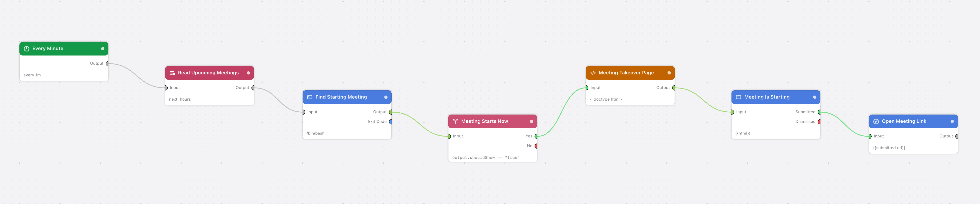
Task: Click the Input port of Find Starting Meeting
Action: coord(304,112)
